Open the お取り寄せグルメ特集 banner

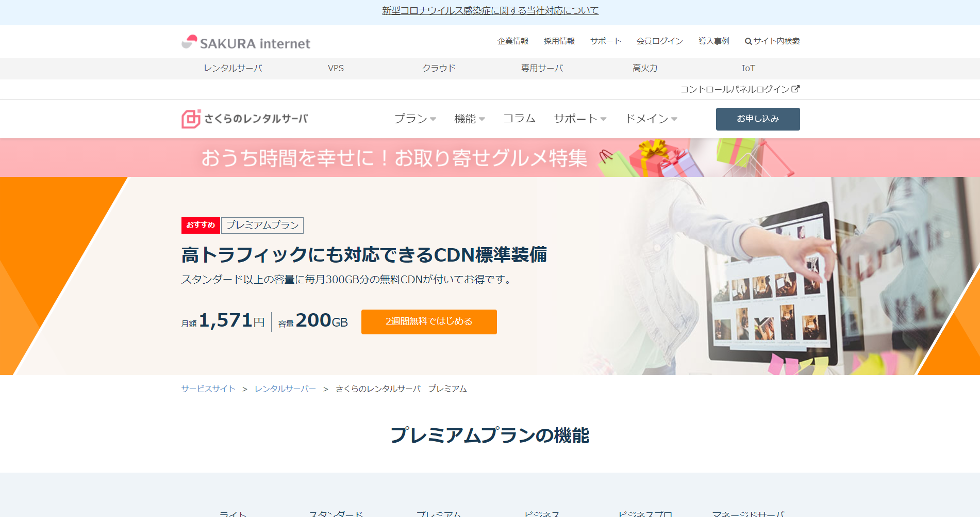pos(490,158)
